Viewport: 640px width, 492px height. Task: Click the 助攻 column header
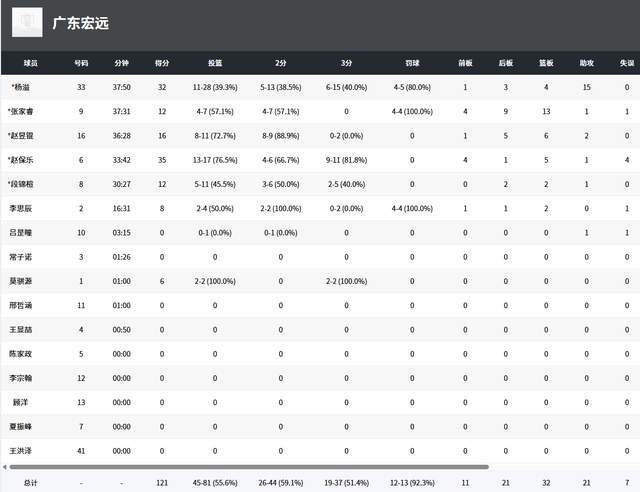click(586, 62)
